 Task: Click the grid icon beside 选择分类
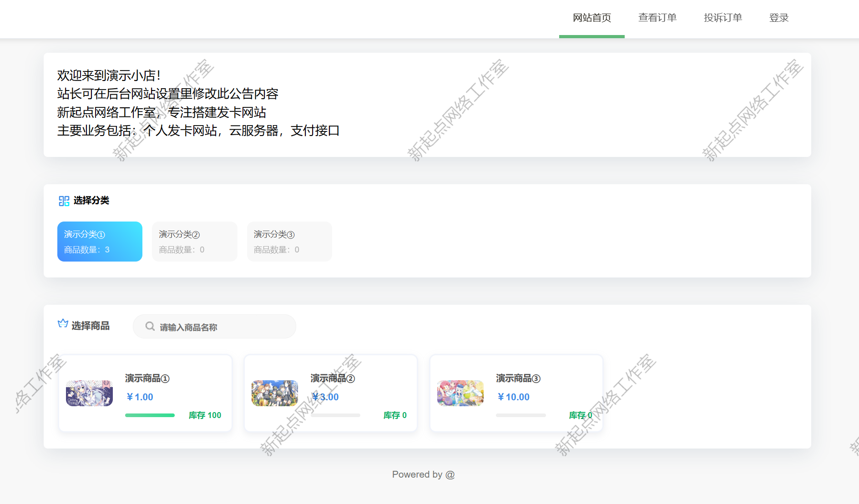pos(63,200)
